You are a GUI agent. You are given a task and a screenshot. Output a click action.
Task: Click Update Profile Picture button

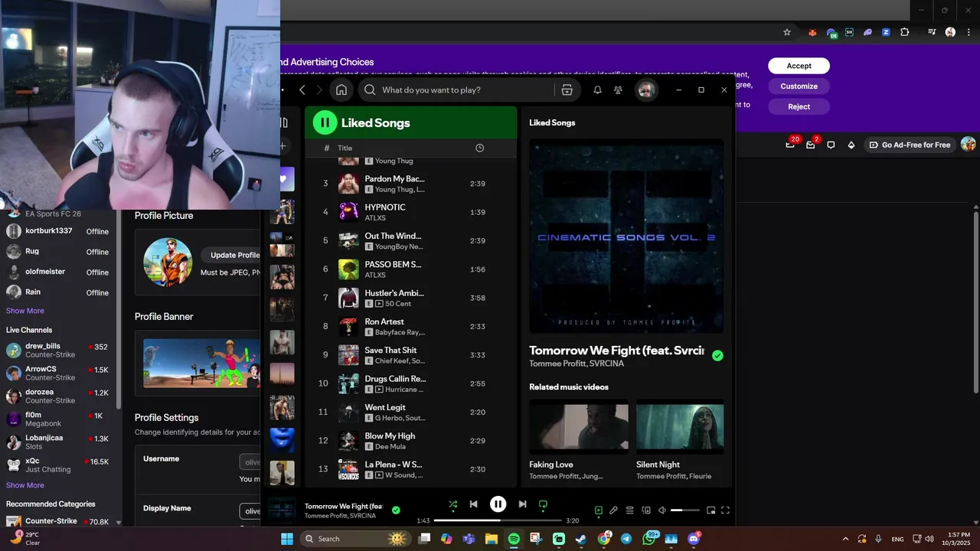(231, 255)
